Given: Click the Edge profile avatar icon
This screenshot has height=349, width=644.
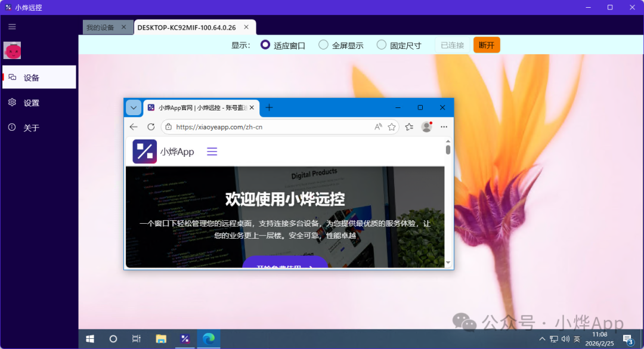Looking at the screenshot, I should coord(426,126).
